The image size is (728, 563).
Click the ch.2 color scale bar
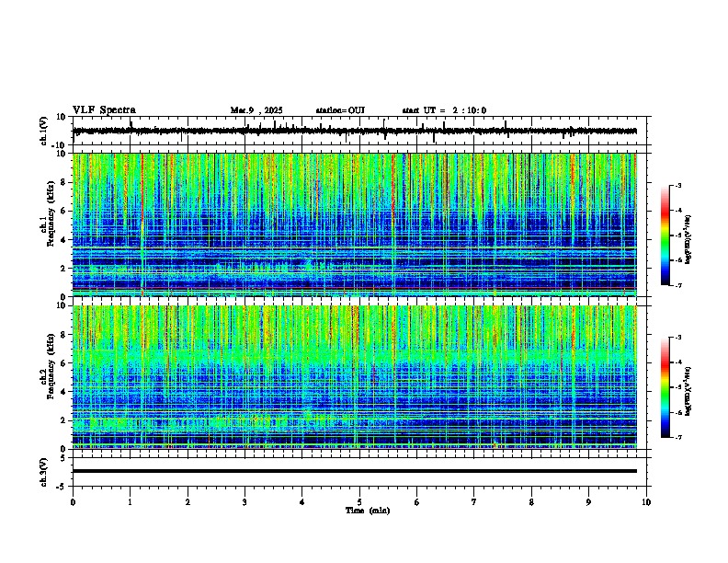click(x=665, y=387)
